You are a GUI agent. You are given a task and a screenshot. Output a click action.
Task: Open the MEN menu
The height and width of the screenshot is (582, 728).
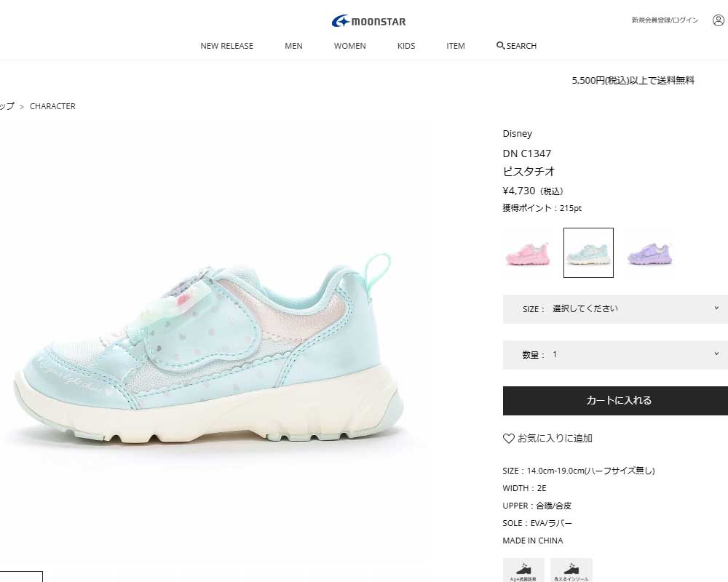pos(293,46)
